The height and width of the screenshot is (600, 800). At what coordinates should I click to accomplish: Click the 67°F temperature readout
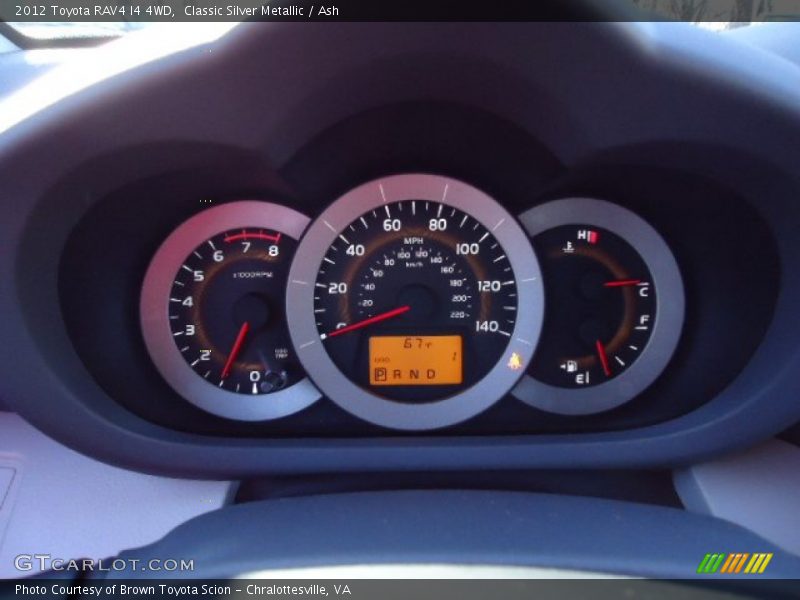pyautogui.click(x=415, y=344)
